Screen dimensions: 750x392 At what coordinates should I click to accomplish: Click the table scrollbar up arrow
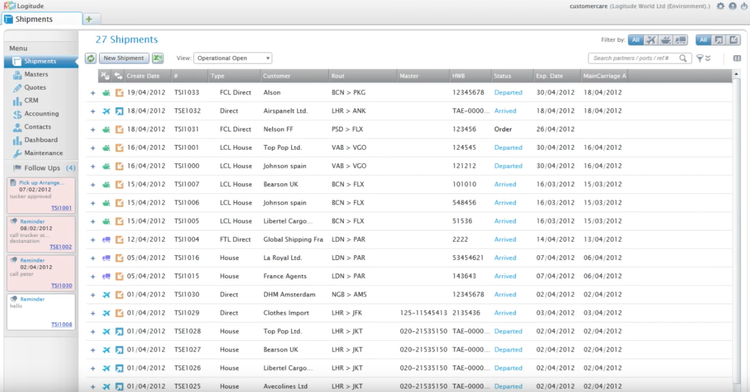tap(736, 74)
